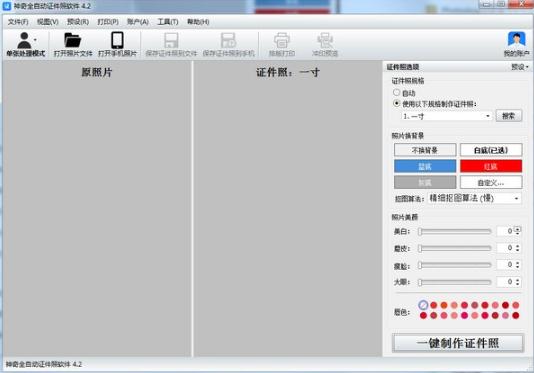Open the 帮助(H) menu
The height and width of the screenshot is (373, 534).
point(198,22)
